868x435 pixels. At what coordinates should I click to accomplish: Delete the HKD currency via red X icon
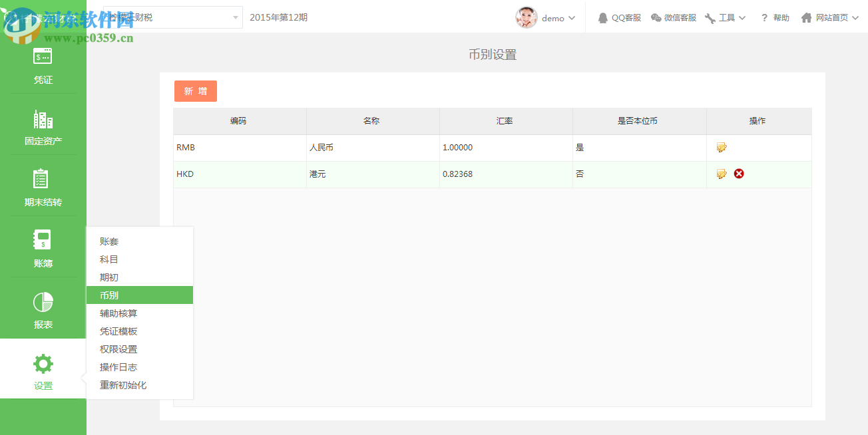(x=738, y=173)
